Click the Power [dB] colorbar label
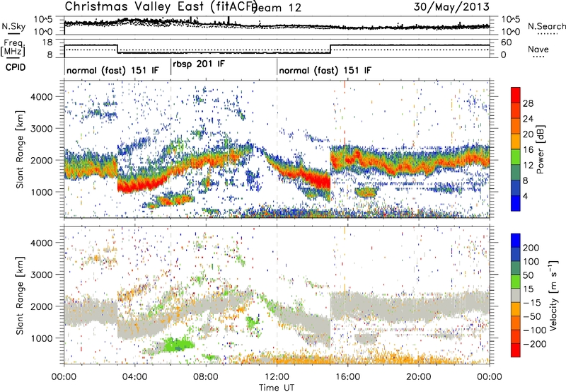 [x=540, y=149]
